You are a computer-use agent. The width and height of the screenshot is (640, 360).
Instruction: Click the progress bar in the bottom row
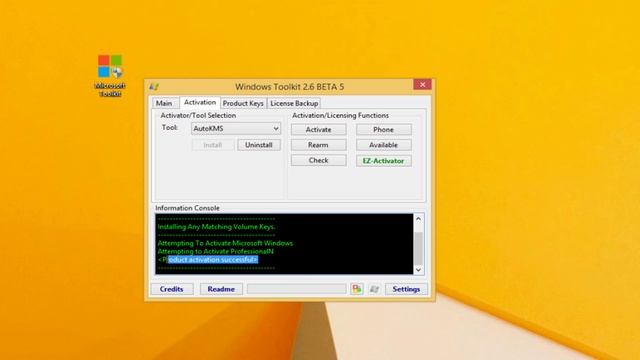297,289
